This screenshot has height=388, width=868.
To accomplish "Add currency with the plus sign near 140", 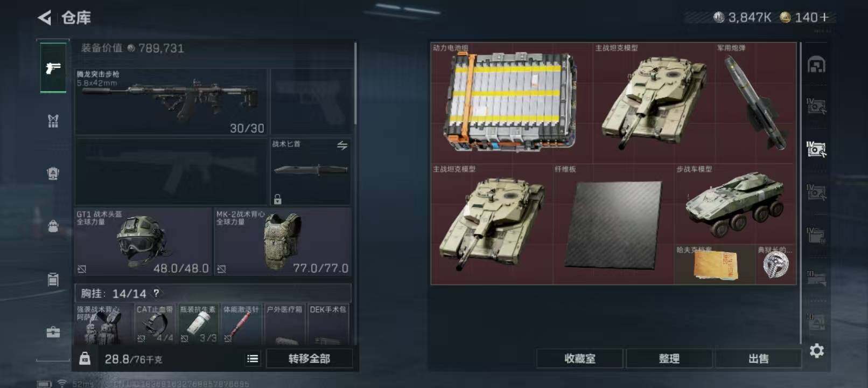I will pyautogui.click(x=824, y=18).
